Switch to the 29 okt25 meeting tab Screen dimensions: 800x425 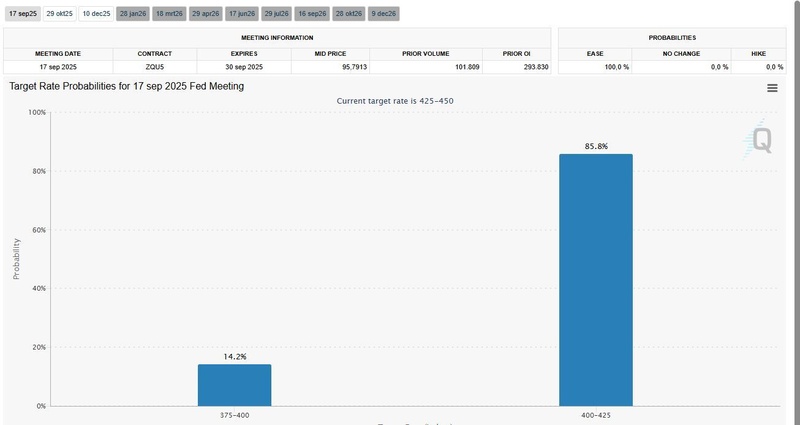pyautogui.click(x=59, y=14)
